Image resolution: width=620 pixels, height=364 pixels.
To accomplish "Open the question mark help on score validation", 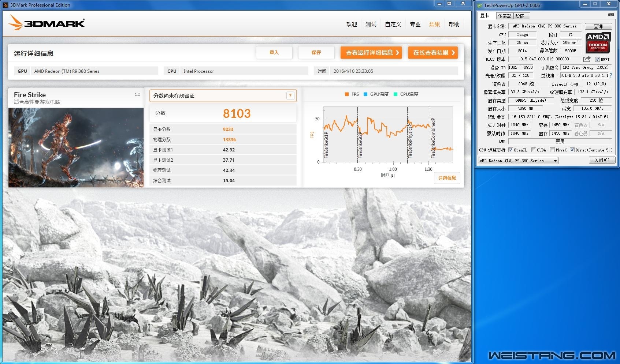I will (290, 96).
